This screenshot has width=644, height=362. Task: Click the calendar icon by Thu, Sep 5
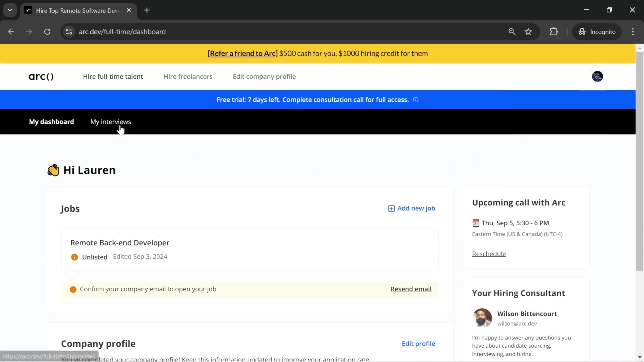(x=476, y=223)
